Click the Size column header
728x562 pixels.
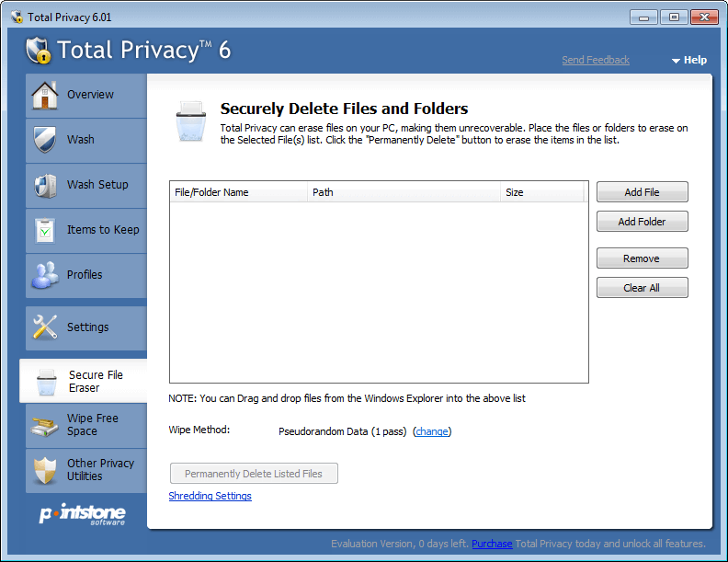(x=541, y=192)
